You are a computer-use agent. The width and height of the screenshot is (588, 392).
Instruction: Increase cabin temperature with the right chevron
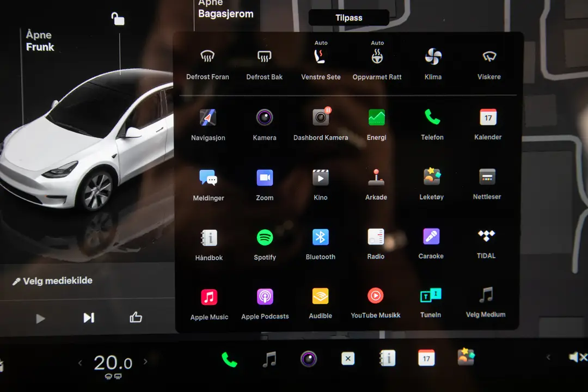146,360
